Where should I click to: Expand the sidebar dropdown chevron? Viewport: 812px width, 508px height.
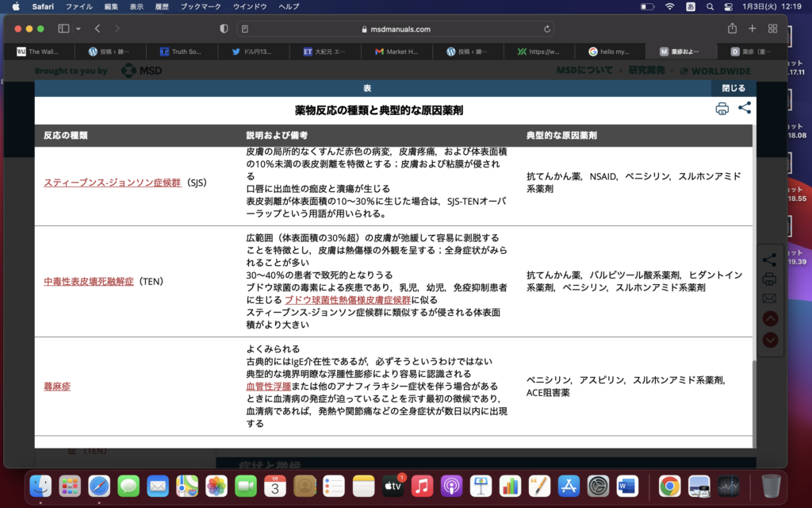[79, 29]
